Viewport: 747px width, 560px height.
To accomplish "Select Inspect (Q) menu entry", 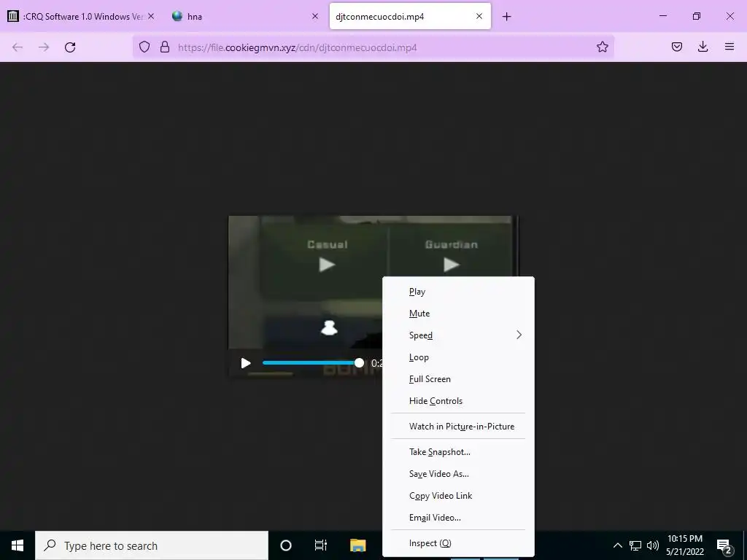I will point(458,542).
